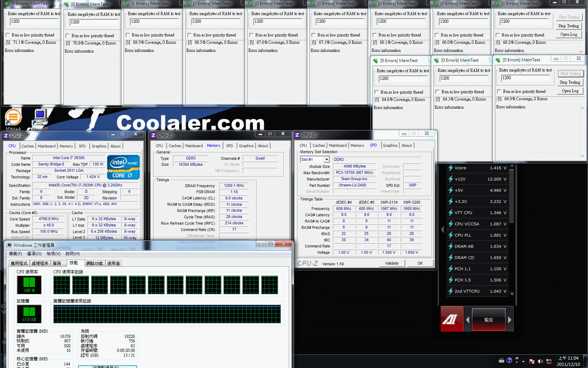Viewport: 588px width, 368px height.
Task: Enable low priority thread in 67.6% coverage MemTest
Action: click(x=251, y=35)
